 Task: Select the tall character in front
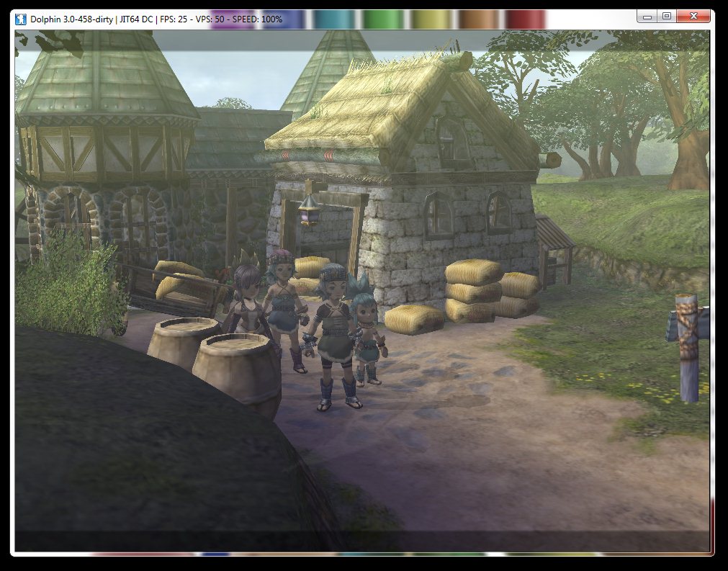click(x=333, y=331)
